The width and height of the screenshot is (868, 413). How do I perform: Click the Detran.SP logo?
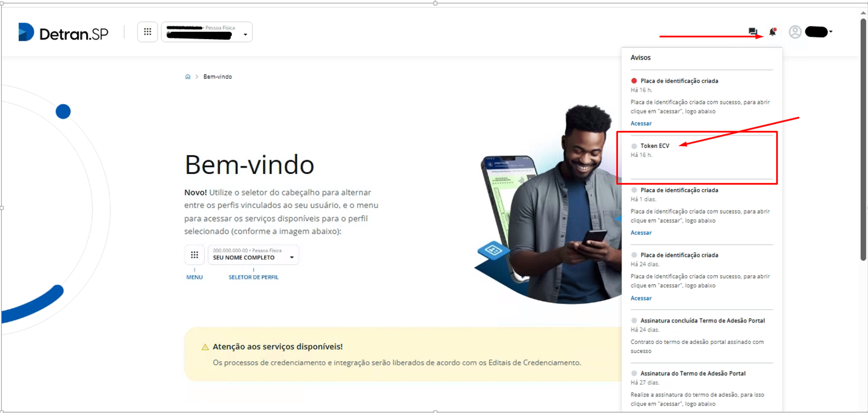pyautogui.click(x=63, y=32)
